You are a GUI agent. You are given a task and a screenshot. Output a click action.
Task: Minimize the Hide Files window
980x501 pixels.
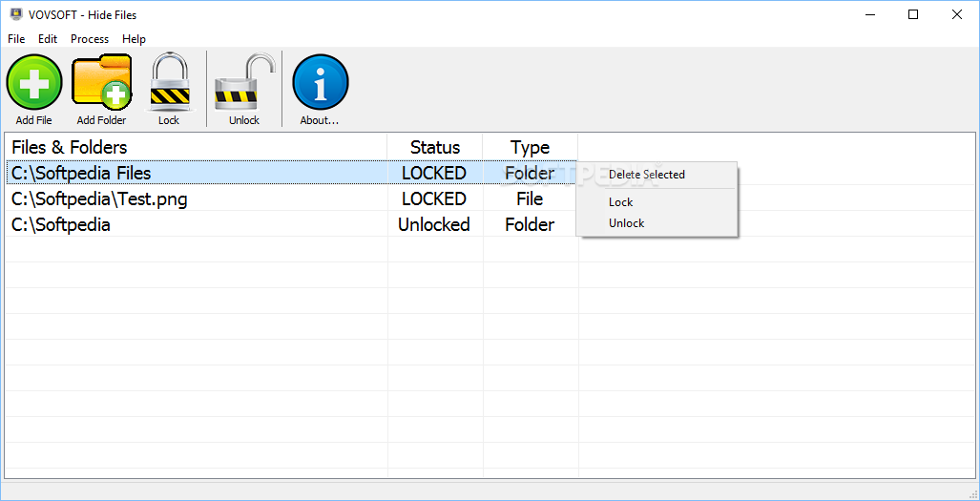point(869,15)
